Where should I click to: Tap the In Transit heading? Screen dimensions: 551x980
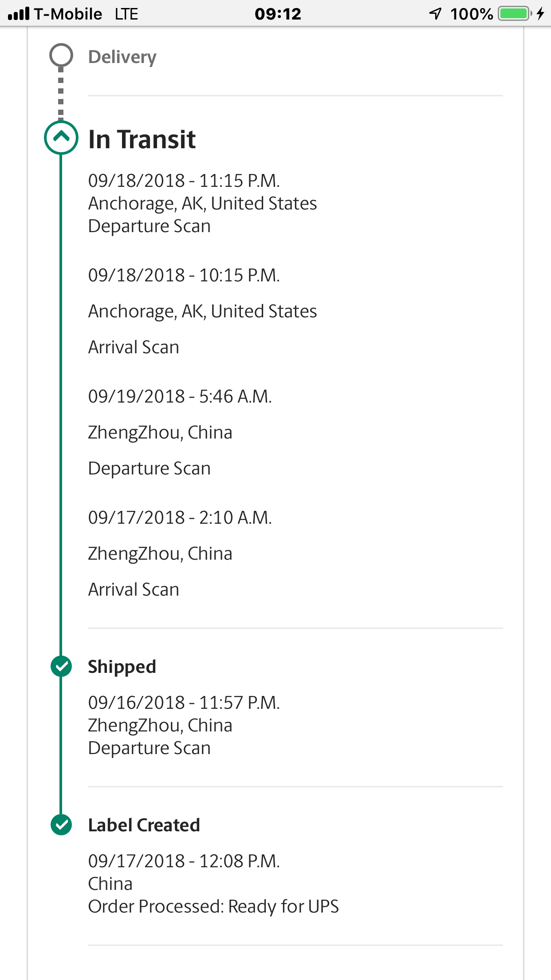click(x=142, y=139)
